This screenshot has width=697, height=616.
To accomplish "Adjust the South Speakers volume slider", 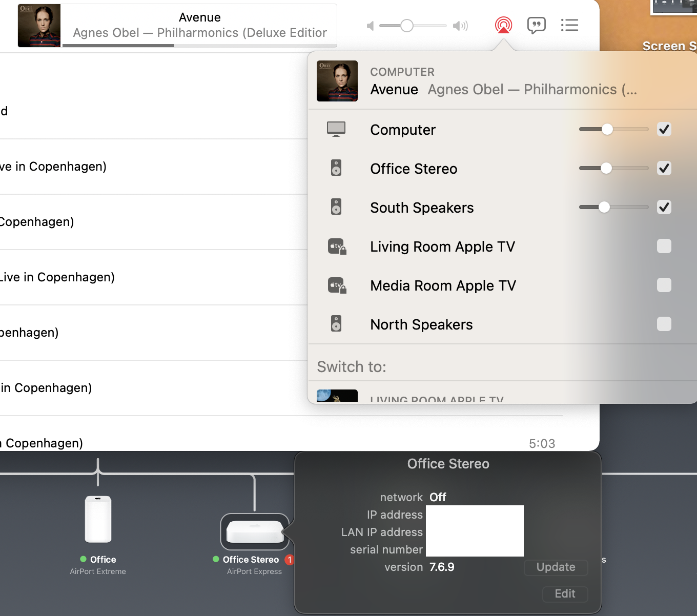I will [x=614, y=207].
